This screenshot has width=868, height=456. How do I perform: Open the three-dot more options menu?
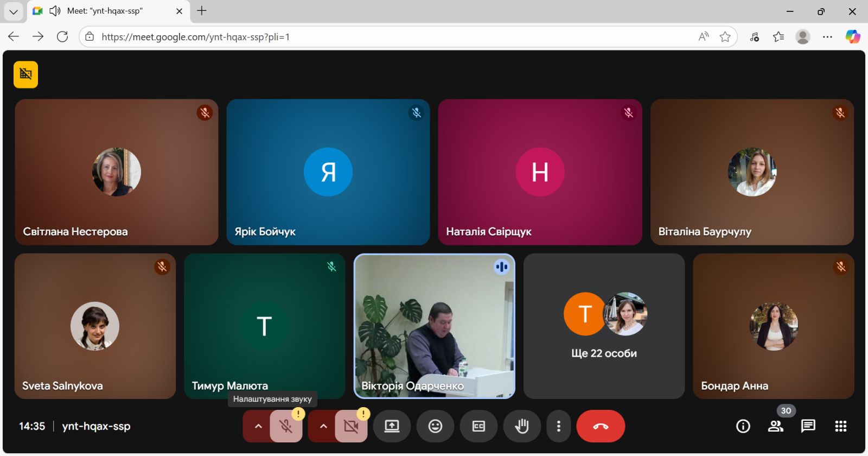tap(558, 426)
